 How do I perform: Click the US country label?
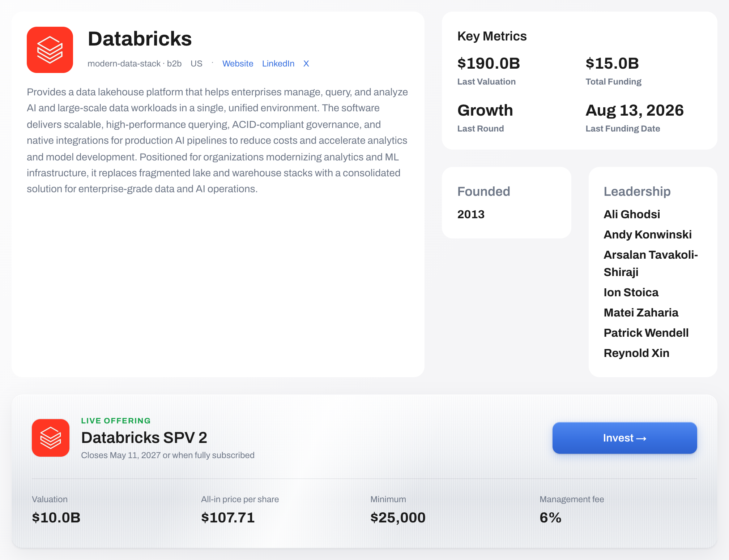point(196,64)
